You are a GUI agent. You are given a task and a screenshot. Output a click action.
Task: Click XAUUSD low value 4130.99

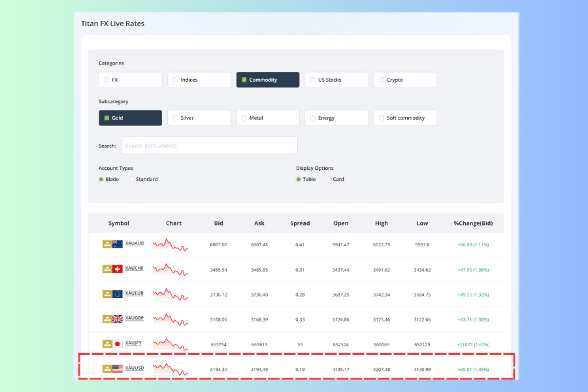pyautogui.click(x=422, y=370)
